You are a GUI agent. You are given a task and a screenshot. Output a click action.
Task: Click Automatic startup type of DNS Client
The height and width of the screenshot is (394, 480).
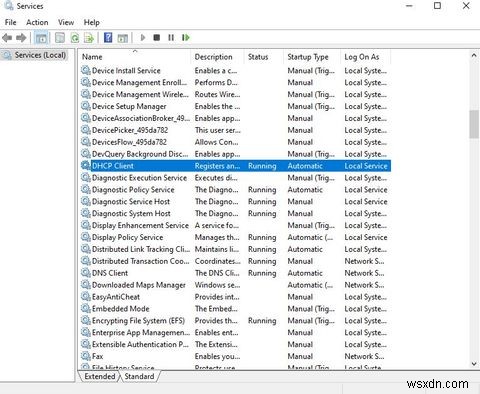tap(305, 273)
